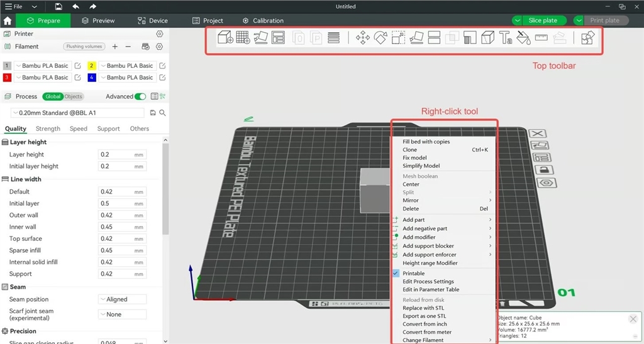The width and height of the screenshot is (644, 344).
Task: Click the yellow filament 2 color swatch
Action: click(92, 65)
